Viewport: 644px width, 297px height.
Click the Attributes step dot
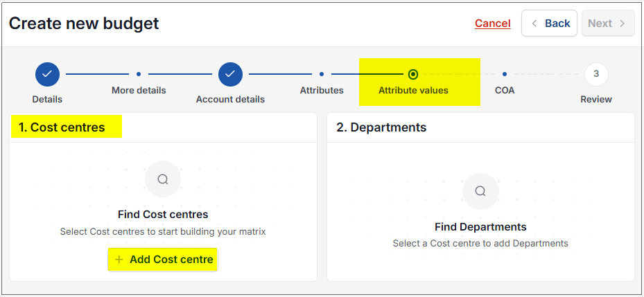pos(322,74)
